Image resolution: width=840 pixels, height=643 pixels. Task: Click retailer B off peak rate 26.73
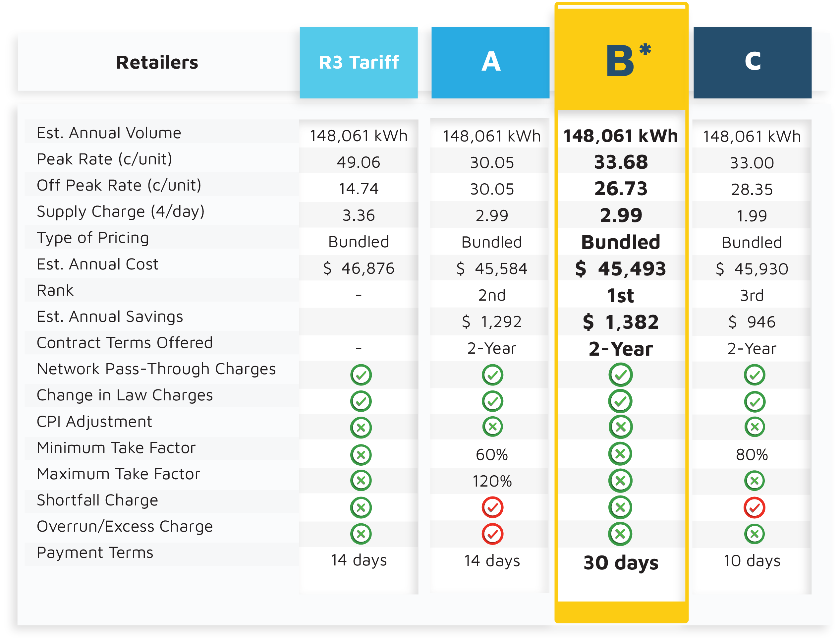tap(621, 189)
